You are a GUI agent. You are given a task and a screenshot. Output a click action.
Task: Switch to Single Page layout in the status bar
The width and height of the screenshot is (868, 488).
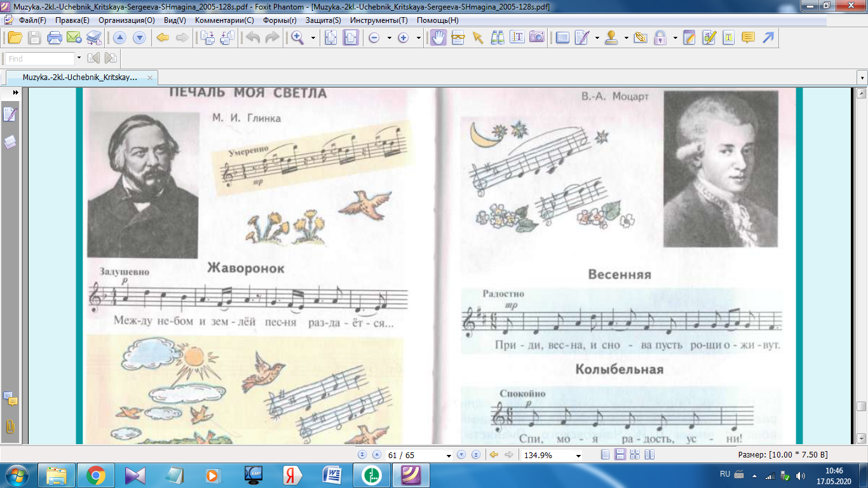tap(605, 455)
